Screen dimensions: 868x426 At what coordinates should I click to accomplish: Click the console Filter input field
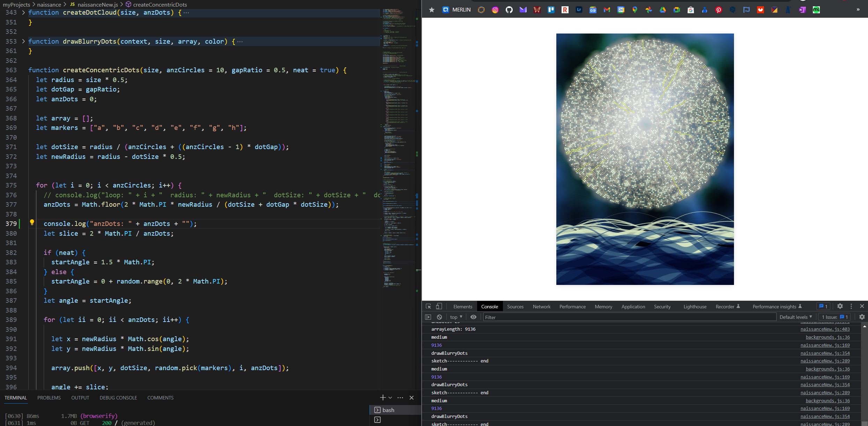click(x=628, y=317)
